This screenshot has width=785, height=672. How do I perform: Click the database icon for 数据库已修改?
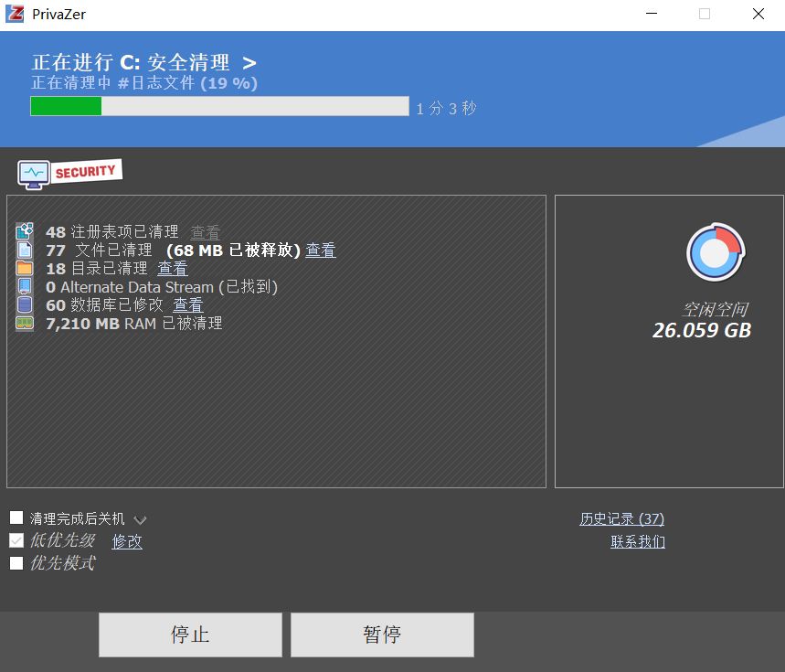pos(25,304)
